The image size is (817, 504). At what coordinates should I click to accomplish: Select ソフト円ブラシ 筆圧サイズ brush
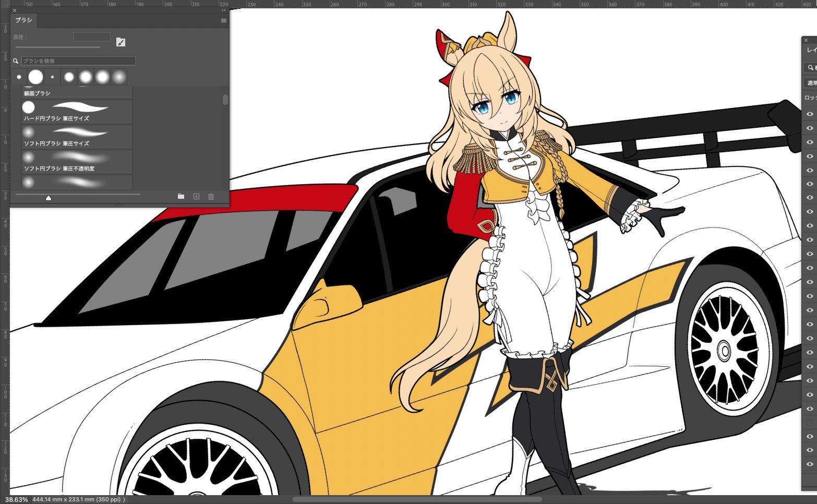(77, 137)
